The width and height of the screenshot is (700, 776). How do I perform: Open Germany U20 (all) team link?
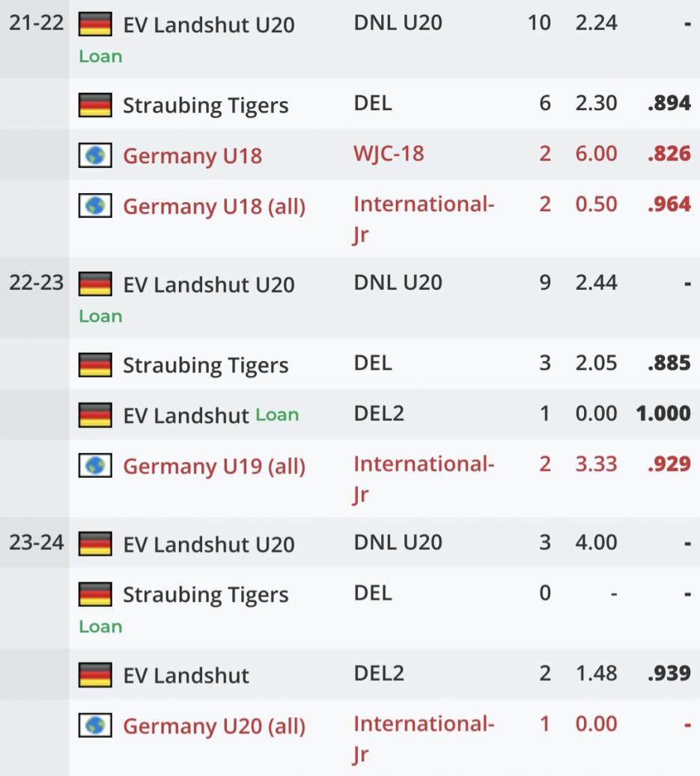(214, 727)
